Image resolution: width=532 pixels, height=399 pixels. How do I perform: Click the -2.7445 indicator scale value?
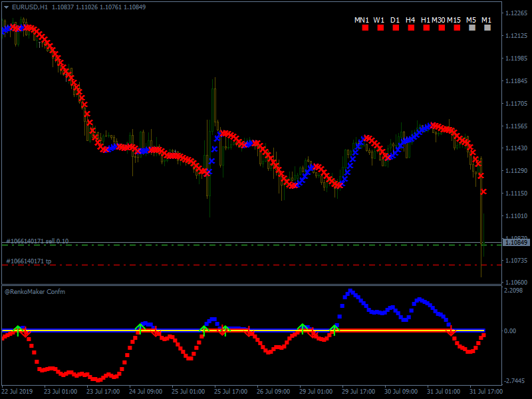tap(515, 381)
